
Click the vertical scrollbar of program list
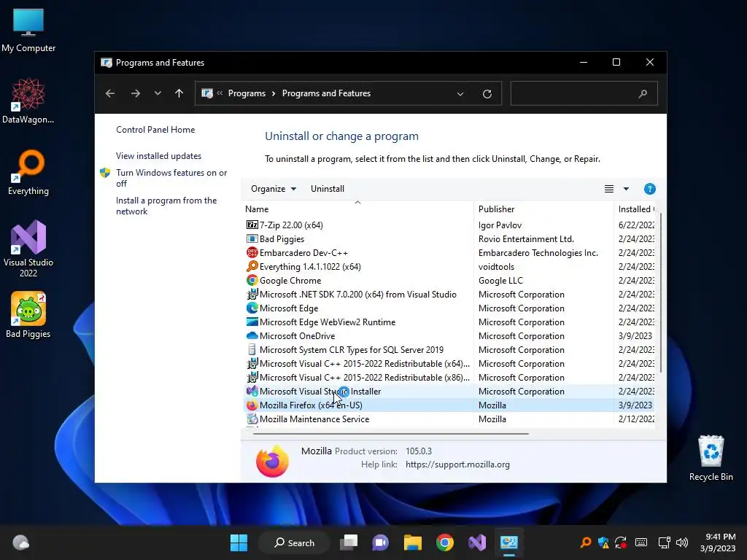coord(660,294)
